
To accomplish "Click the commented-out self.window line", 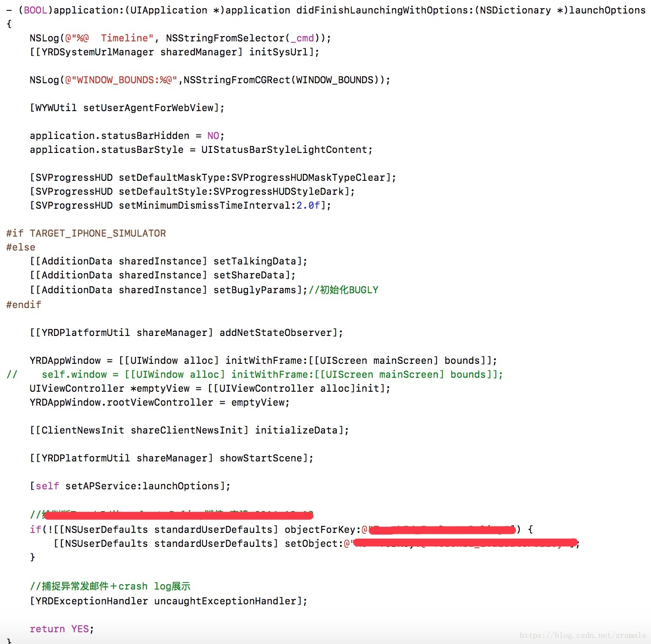I will (254, 375).
